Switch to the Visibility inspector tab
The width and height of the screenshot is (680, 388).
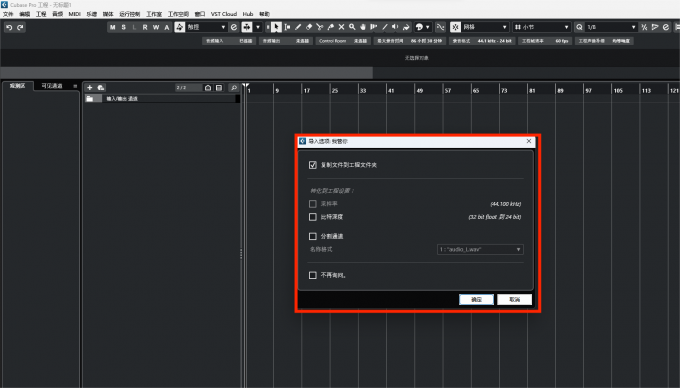tap(52, 86)
